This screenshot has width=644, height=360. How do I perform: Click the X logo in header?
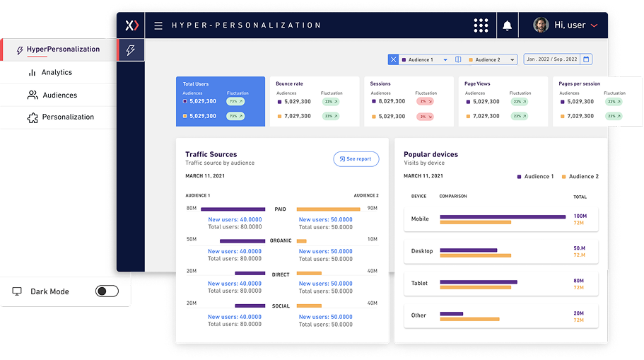pos(131,25)
